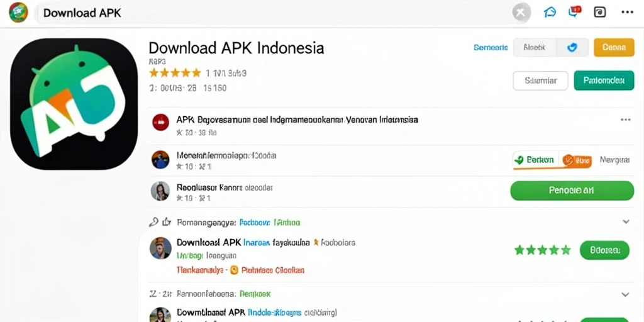Click the Download APK search field
644x322 pixels.
275,13
